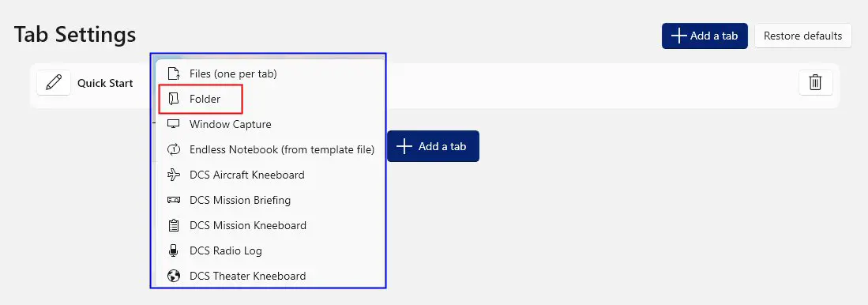Select the Quick Start tab row label

105,83
